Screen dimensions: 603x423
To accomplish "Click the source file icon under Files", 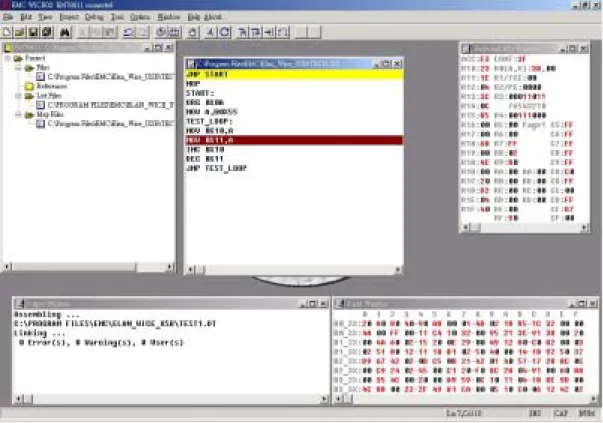I will 40,77.
